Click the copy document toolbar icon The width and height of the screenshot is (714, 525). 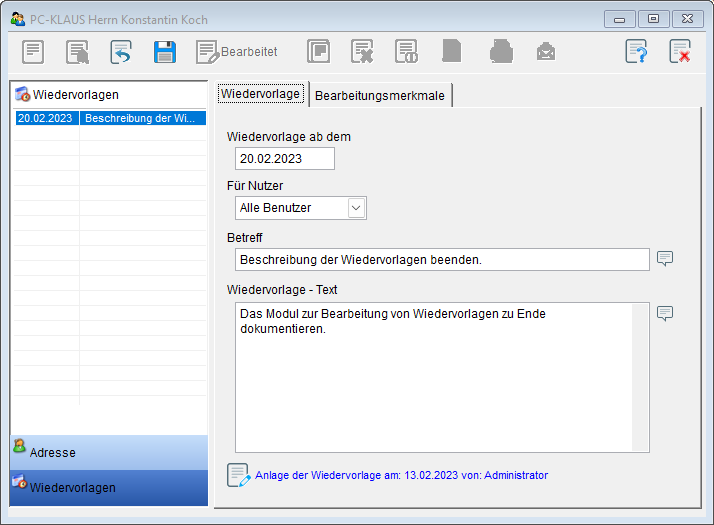[x=318, y=52]
